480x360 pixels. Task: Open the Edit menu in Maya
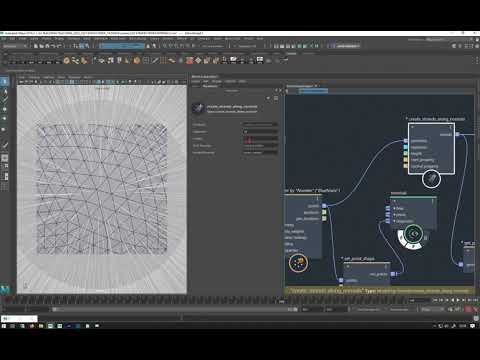tap(12, 39)
